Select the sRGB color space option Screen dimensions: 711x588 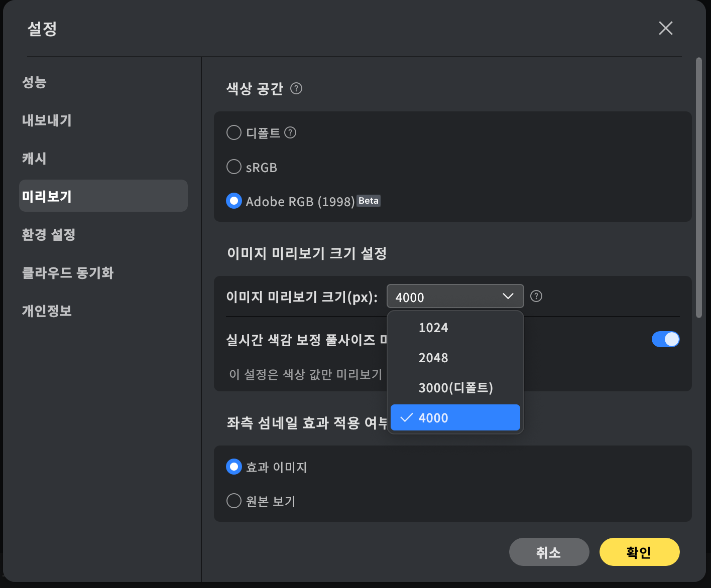(234, 167)
